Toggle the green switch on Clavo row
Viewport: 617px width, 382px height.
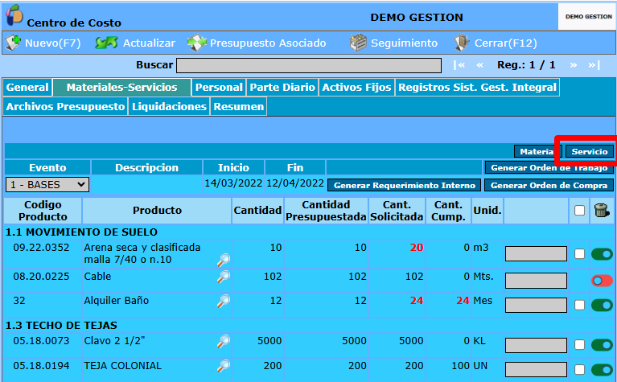(602, 345)
